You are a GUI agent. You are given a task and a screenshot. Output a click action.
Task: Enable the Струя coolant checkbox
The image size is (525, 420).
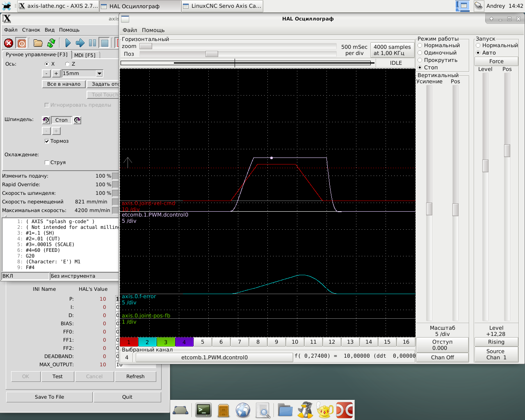coord(47,162)
